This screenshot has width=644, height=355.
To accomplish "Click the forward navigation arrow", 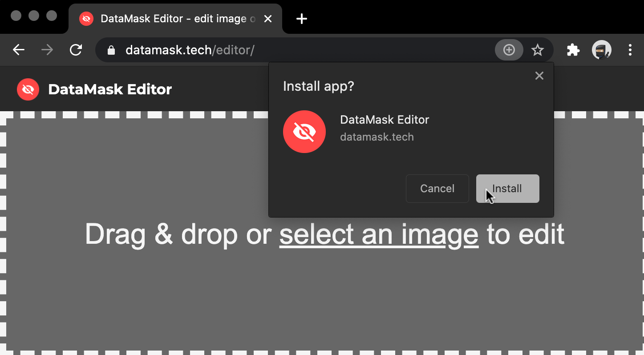I will [x=47, y=50].
